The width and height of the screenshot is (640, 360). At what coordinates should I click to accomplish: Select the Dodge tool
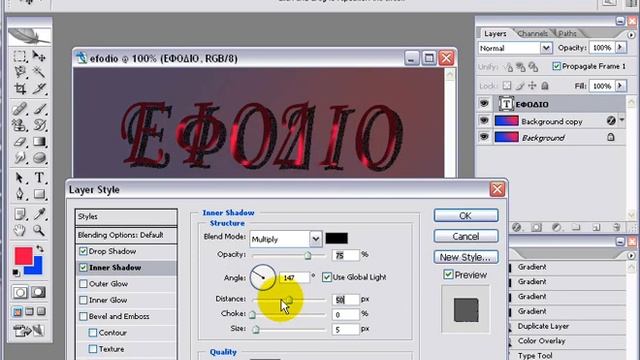(x=39, y=158)
